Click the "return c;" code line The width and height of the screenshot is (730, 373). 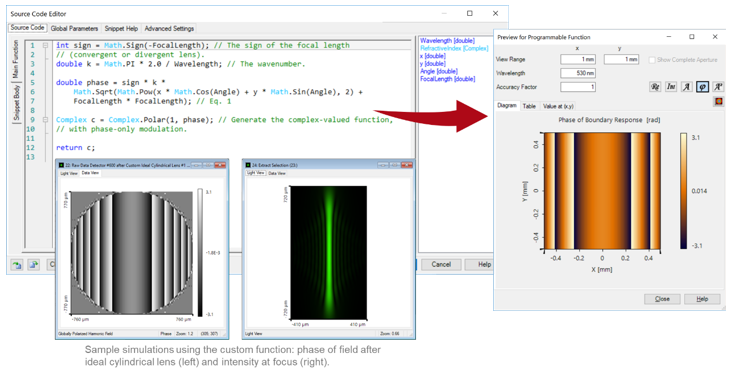tap(75, 148)
